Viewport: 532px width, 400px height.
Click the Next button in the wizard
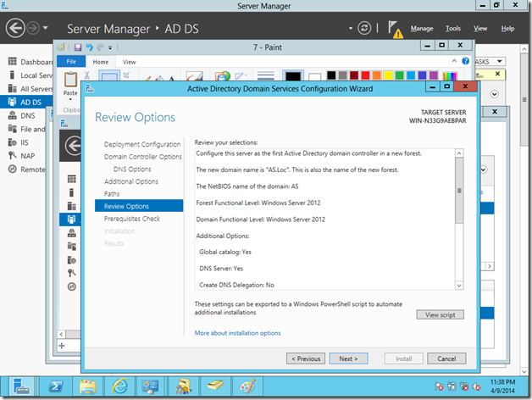click(348, 358)
